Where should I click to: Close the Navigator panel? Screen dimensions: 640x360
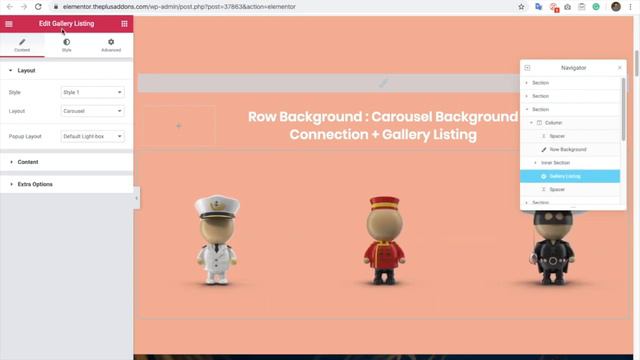click(620, 68)
